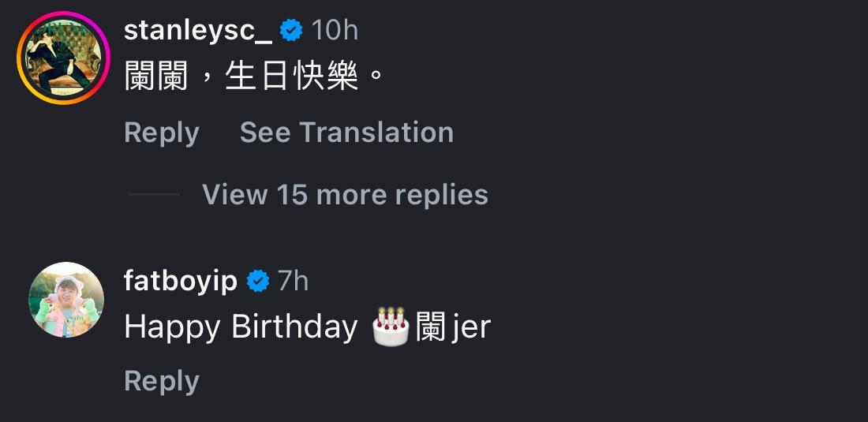Reply to fatboyip comment
This screenshot has width=868, height=422.
pyautogui.click(x=161, y=381)
